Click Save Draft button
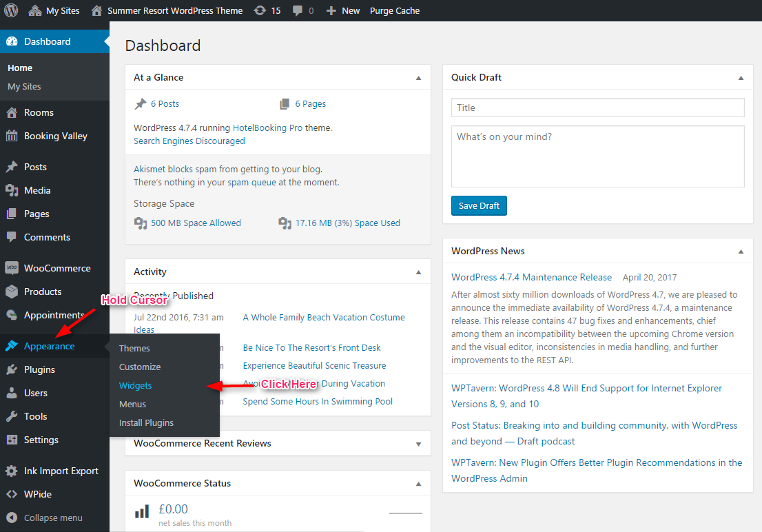Viewport: 762px width, 532px height. click(479, 205)
